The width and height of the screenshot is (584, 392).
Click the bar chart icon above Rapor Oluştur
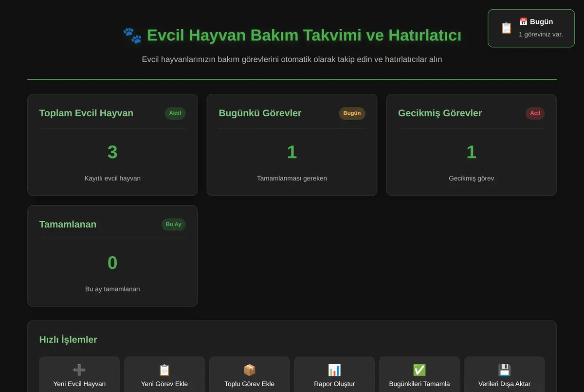334,370
